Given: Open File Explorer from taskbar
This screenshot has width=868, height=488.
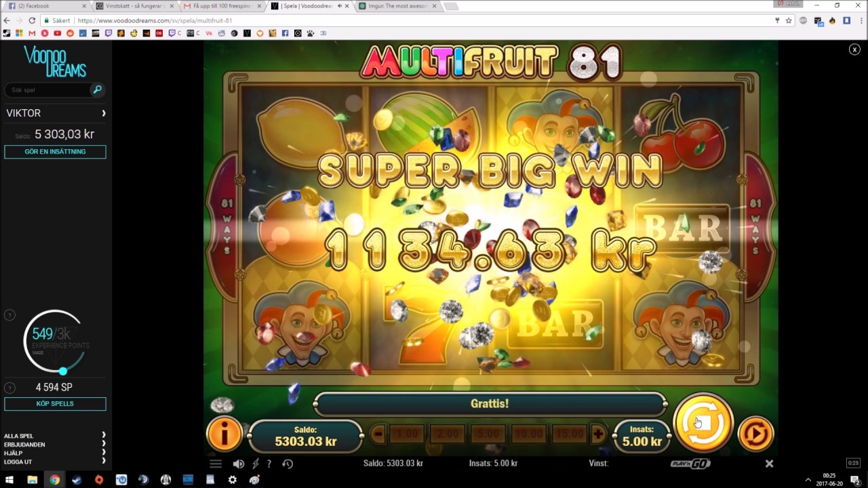Looking at the screenshot, I should pyautogui.click(x=32, y=479).
